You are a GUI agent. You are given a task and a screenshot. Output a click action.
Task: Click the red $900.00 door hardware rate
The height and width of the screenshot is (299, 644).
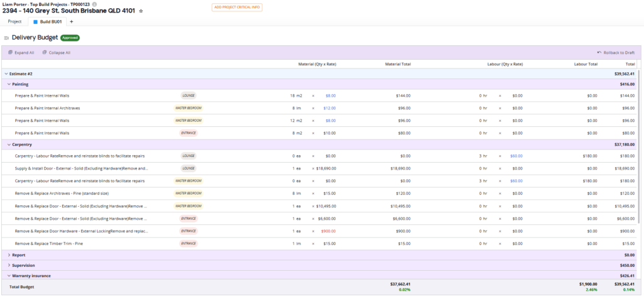click(x=328, y=231)
